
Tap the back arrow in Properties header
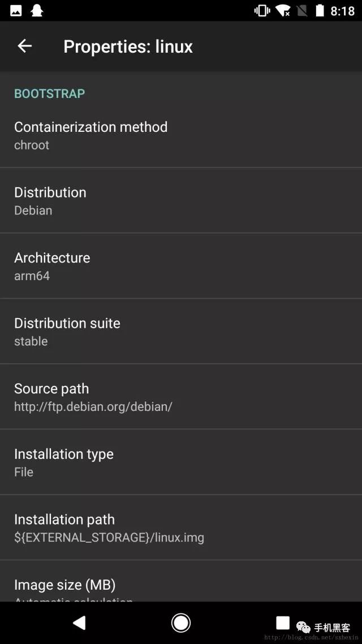(25, 46)
